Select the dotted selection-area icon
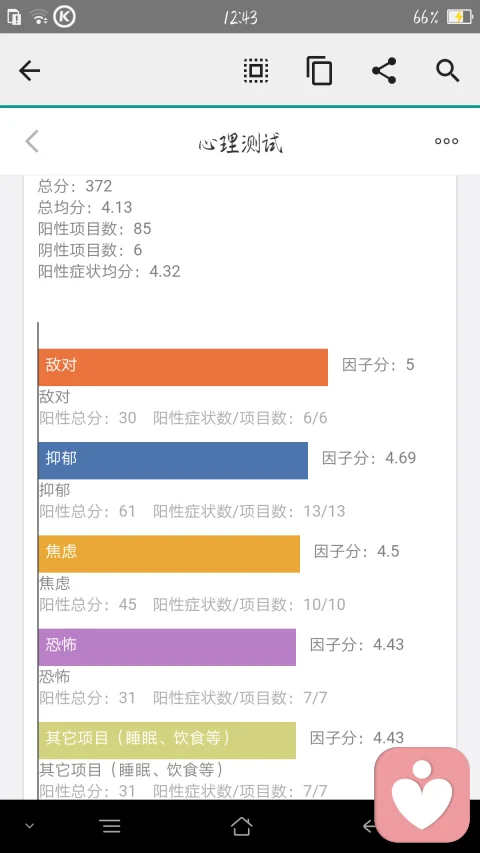Image resolution: width=480 pixels, height=853 pixels. point(256,71)
